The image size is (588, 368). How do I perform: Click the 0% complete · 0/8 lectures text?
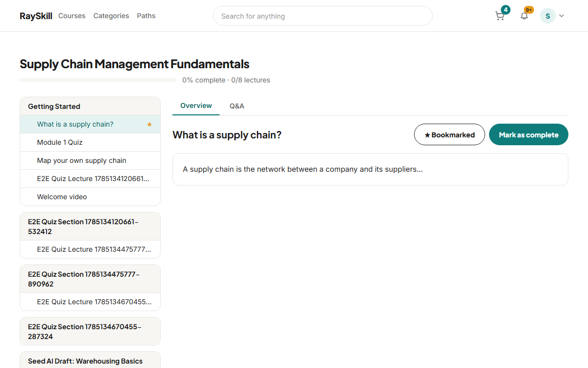(226, 80)
